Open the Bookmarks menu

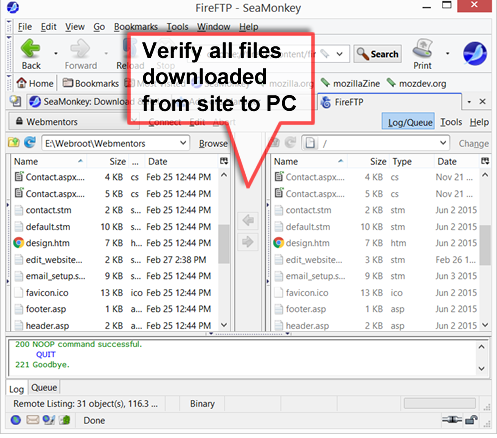tap(136, 27)
